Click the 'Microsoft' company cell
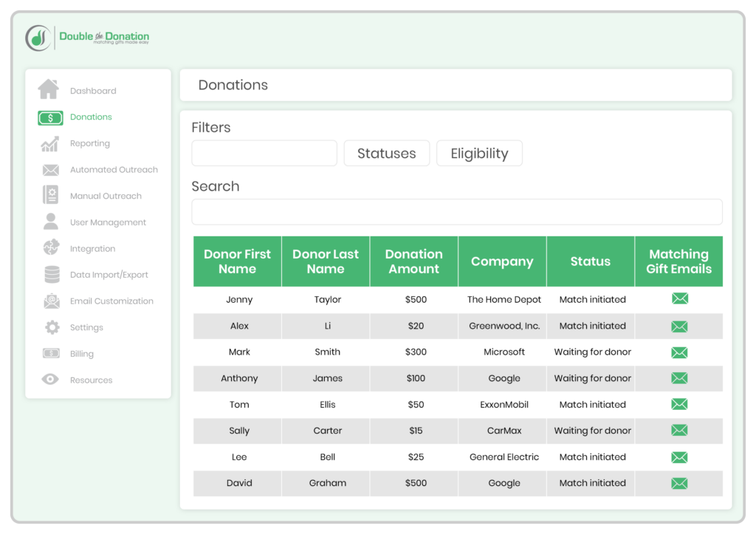Viewport: 756px width, 534px height. click(x=504, y=352)
